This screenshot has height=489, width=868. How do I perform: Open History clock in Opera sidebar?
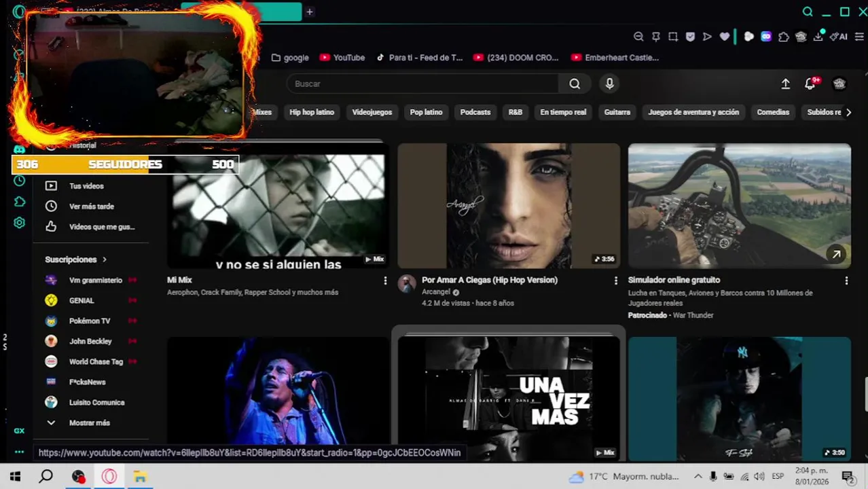pos(19,181)
